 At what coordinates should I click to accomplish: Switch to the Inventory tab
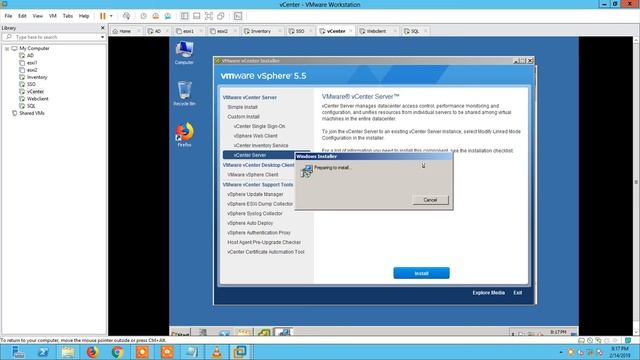pos(261,31)
